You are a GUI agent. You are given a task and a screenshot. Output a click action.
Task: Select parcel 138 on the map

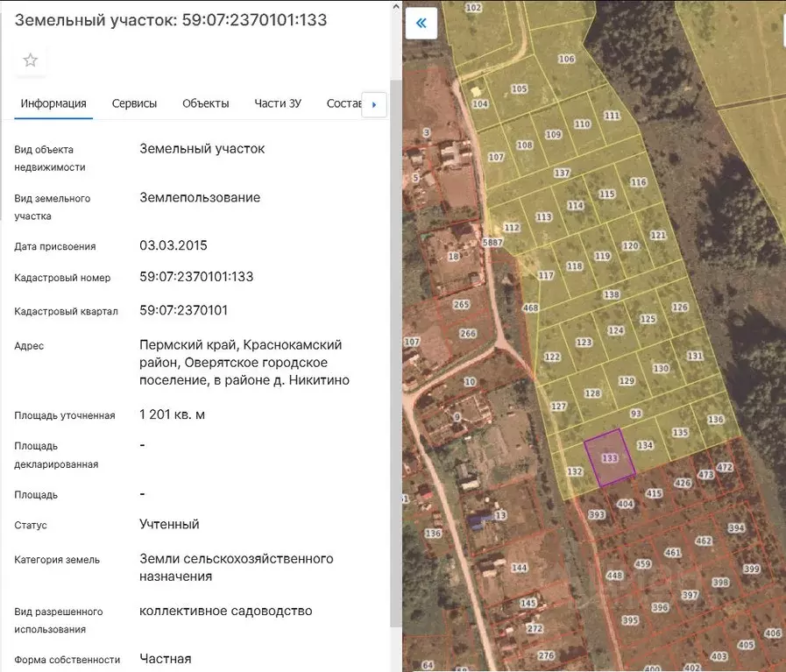[611, 294]
